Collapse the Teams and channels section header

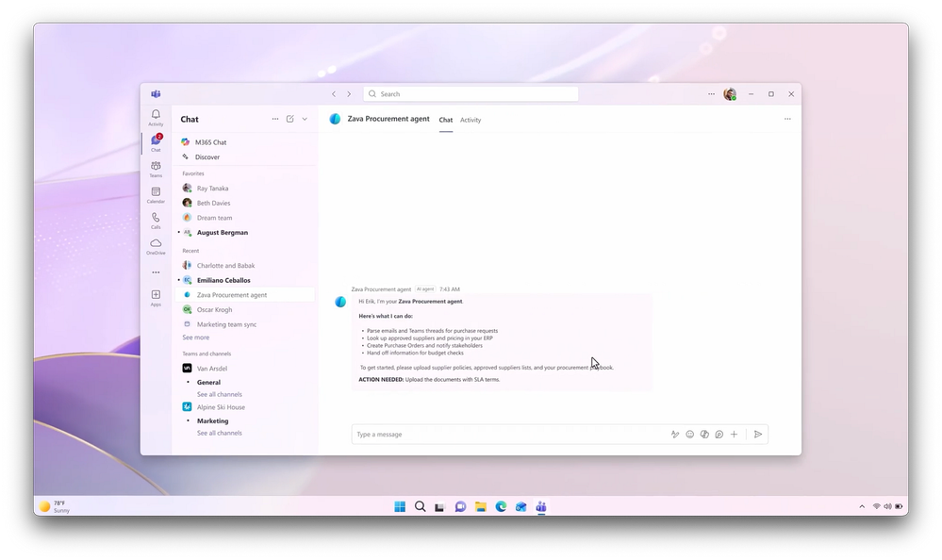[207, 354]
